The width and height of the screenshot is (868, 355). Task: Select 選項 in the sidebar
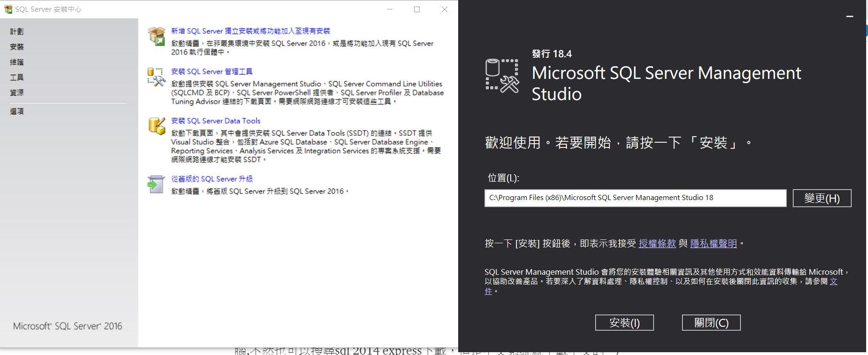click(17, 111)
